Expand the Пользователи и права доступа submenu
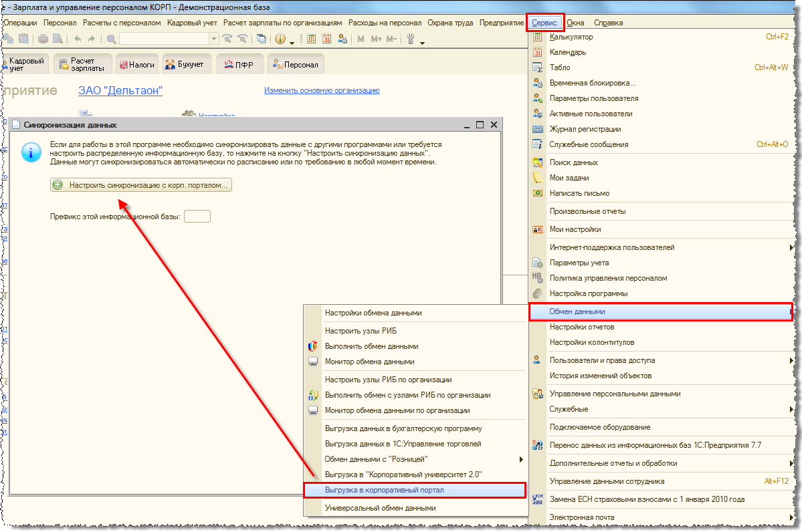 click(791, 360)
